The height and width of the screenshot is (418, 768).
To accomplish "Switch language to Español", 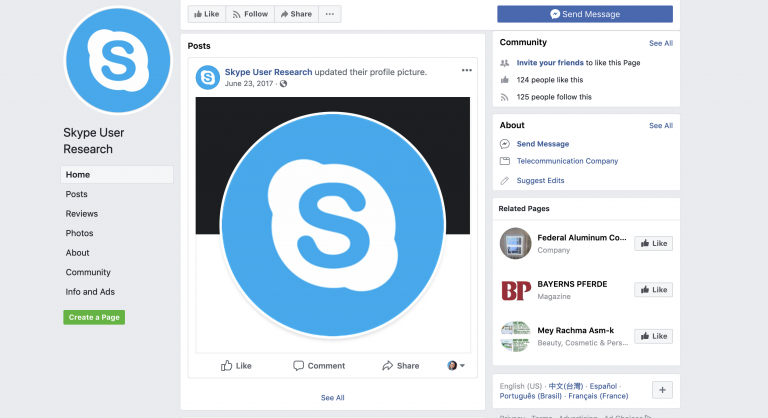I will [603, 386].
